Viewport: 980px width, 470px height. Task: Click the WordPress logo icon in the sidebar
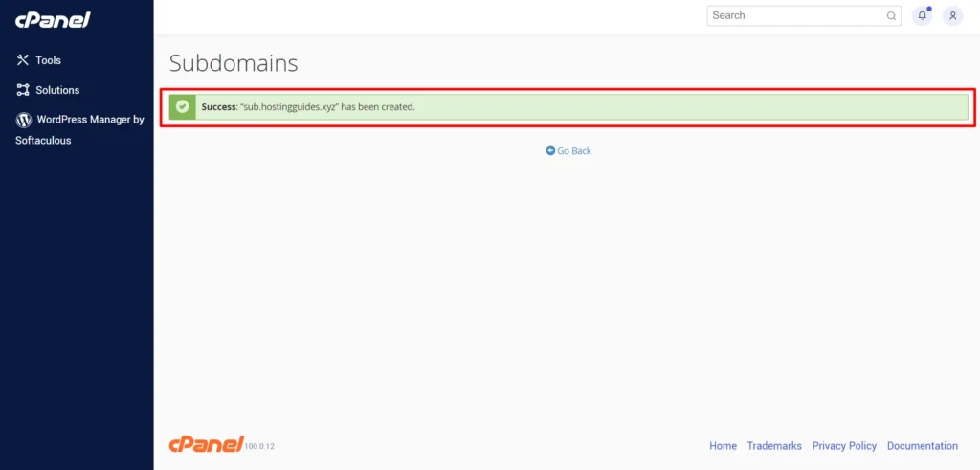24,120
